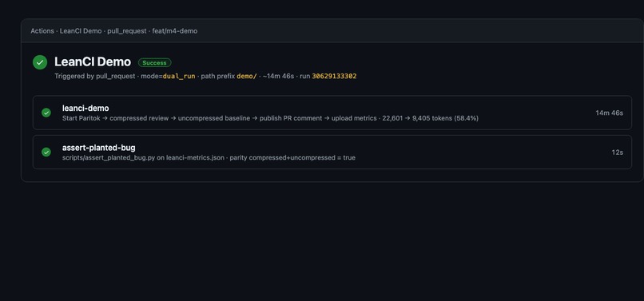Click the LeanCI Demo workflow title
The height and width of the screenshot is (301, 644).
point(93,62)
